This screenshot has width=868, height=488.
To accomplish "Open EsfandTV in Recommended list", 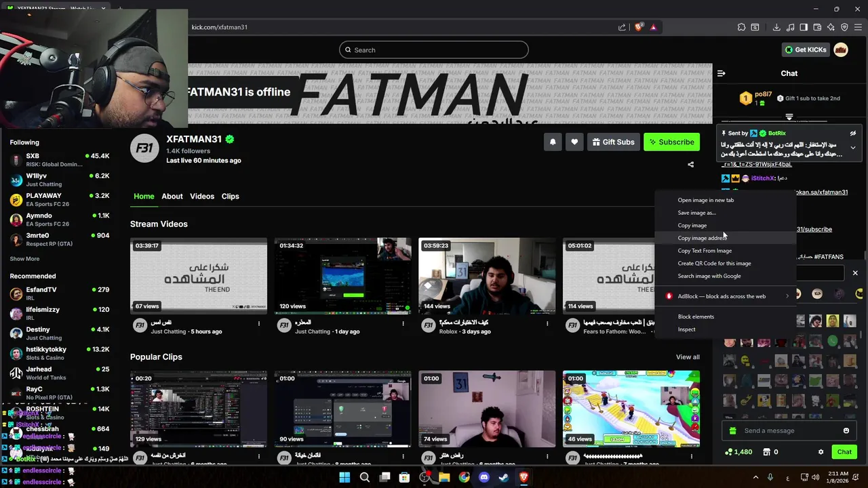I will (60, 293).
